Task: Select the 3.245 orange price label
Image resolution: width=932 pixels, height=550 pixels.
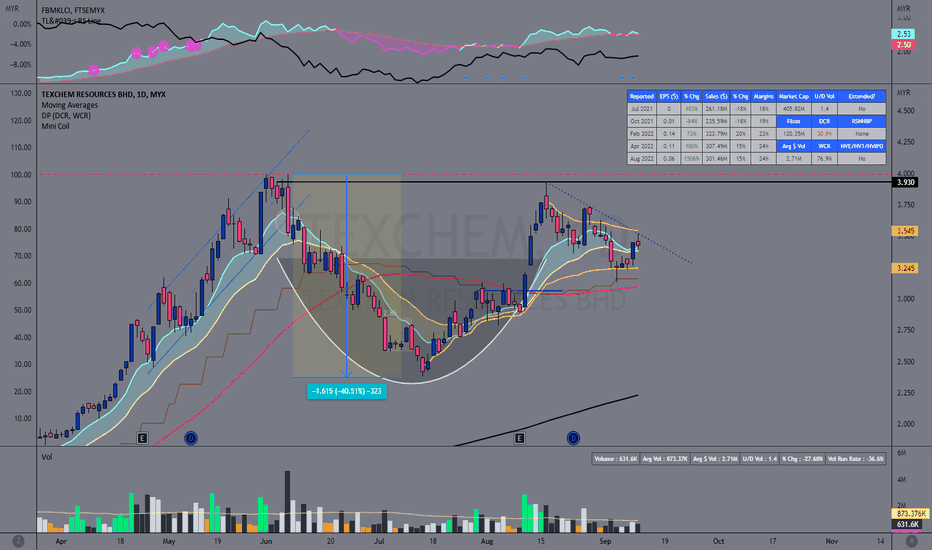Action: (905, 268)
